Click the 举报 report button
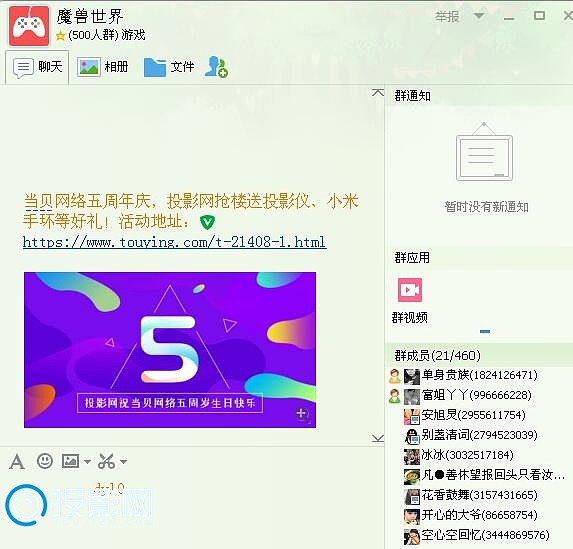 (447, 16)
